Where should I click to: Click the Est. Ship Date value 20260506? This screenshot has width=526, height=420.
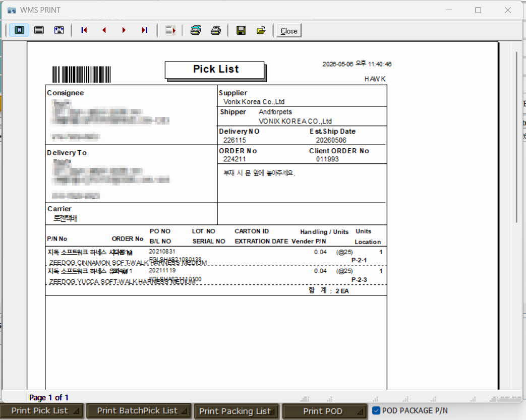point(331,140)
